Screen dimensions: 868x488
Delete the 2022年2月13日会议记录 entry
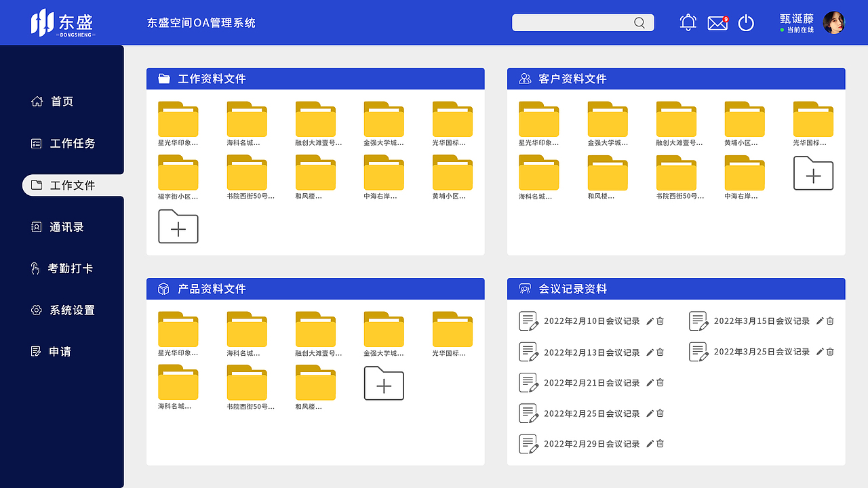click(660, 352)
